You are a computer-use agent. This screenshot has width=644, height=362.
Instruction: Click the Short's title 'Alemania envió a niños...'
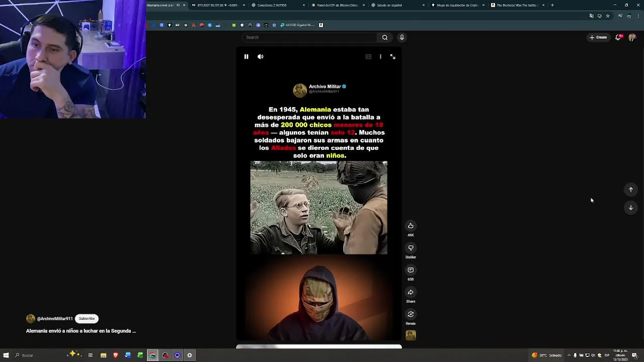[81, 331]
